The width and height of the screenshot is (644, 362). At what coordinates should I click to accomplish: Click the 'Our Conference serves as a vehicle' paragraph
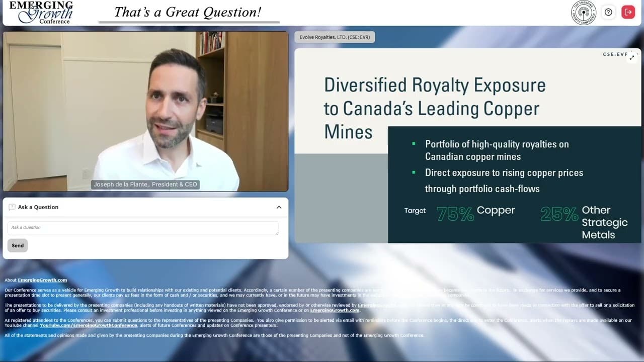point(312,293)
